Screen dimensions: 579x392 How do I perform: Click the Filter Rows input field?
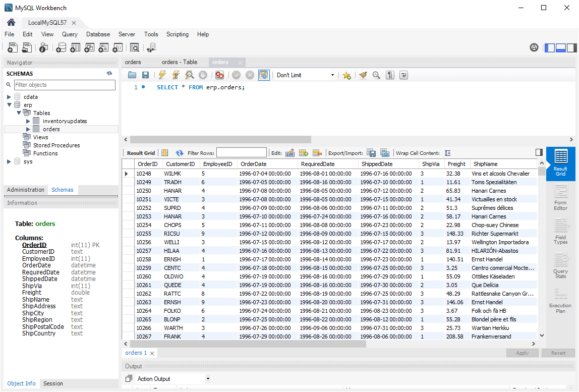pos(241,153)
